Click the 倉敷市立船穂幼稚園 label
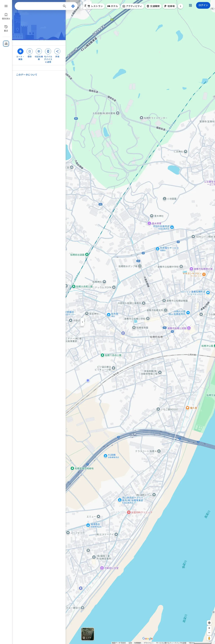Image resolution: width=215 pixels, height=644 pixels. [177, 301]
